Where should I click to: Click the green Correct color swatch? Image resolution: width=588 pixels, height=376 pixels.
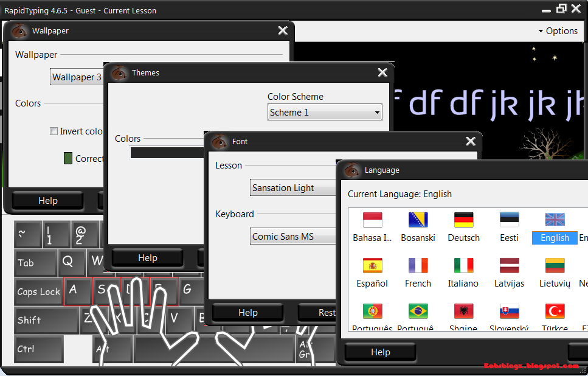click(x=68, y=158)
